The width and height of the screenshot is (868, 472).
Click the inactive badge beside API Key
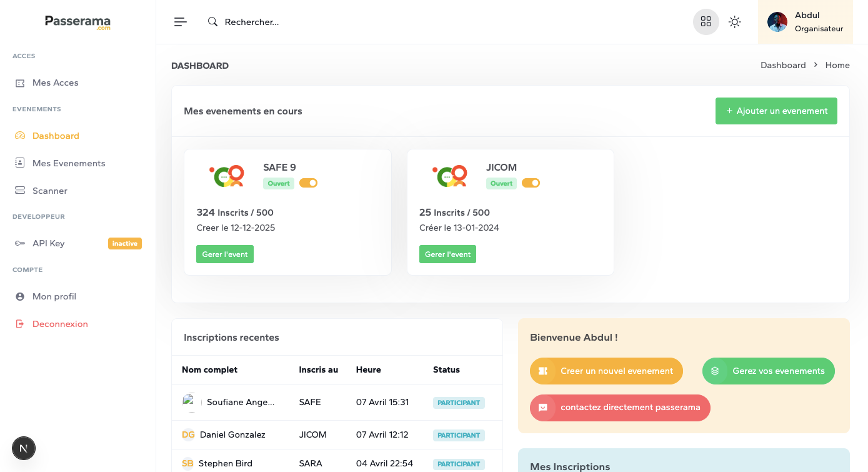tap(125, 243)
